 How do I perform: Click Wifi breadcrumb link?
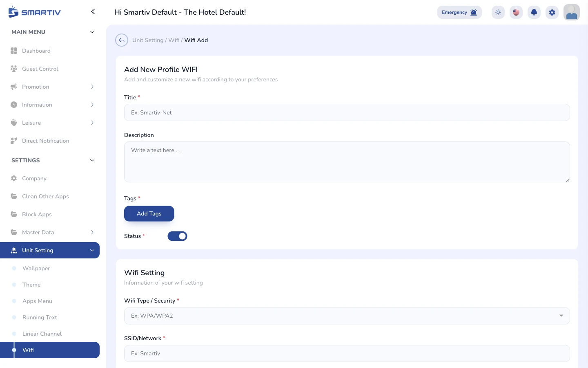click(174, 40)
